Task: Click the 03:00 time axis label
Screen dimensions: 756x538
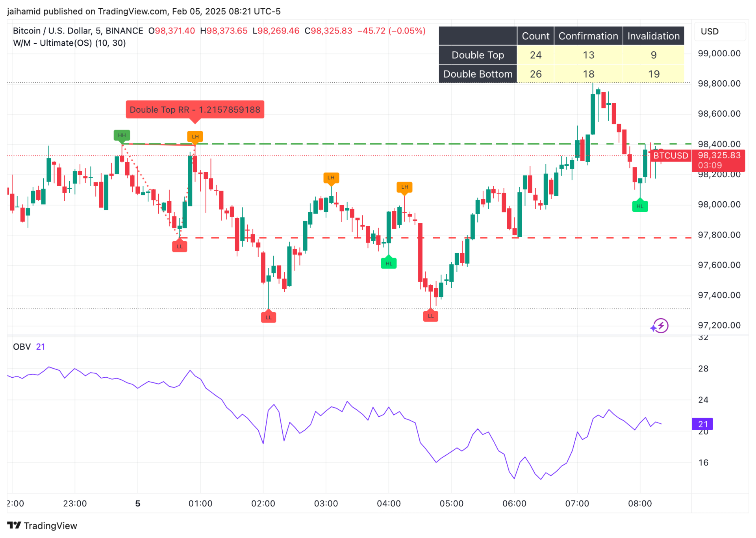Action: [x=326, y=503]
